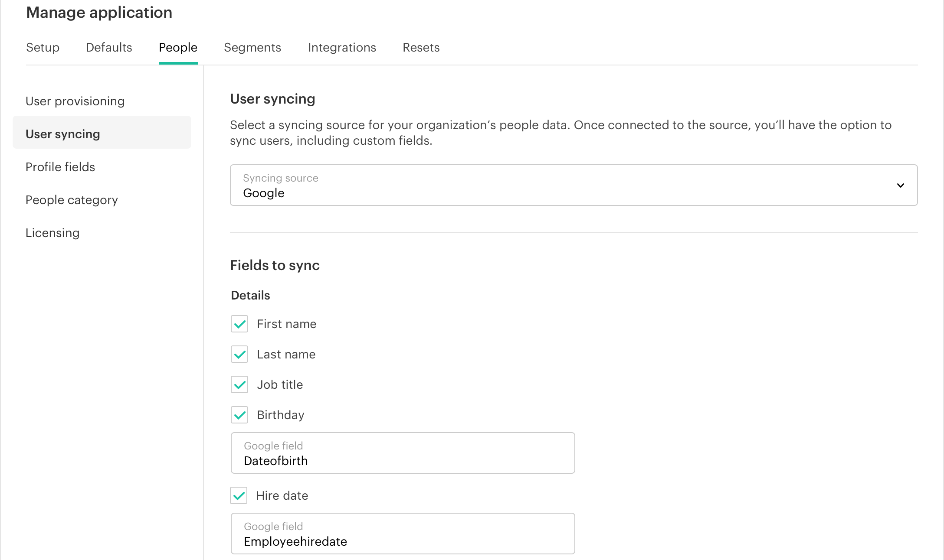Edit the Dateofbirth Google field
The width and height of the screenshot is (944, 560).
[x=403, y=453]
